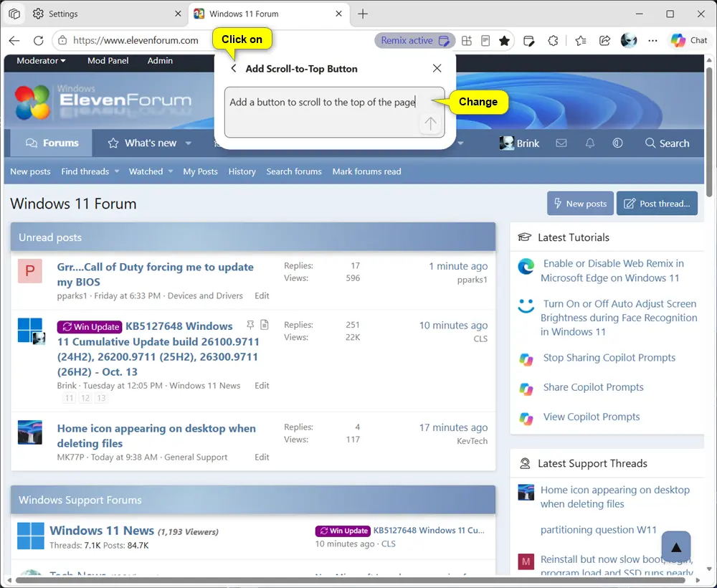The width and height of the screenshot is (717, 588).
Task: Click the ElevenForum logo
Action: 103,101
